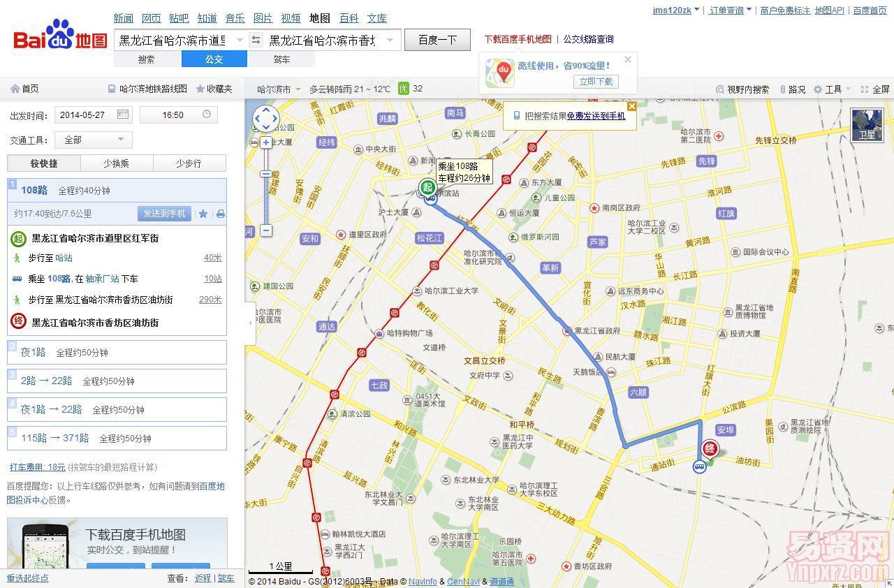Viewport: 894px width, 588px height.
Task: Select the 少步行 sorting tab
Action: coord(189,163)
